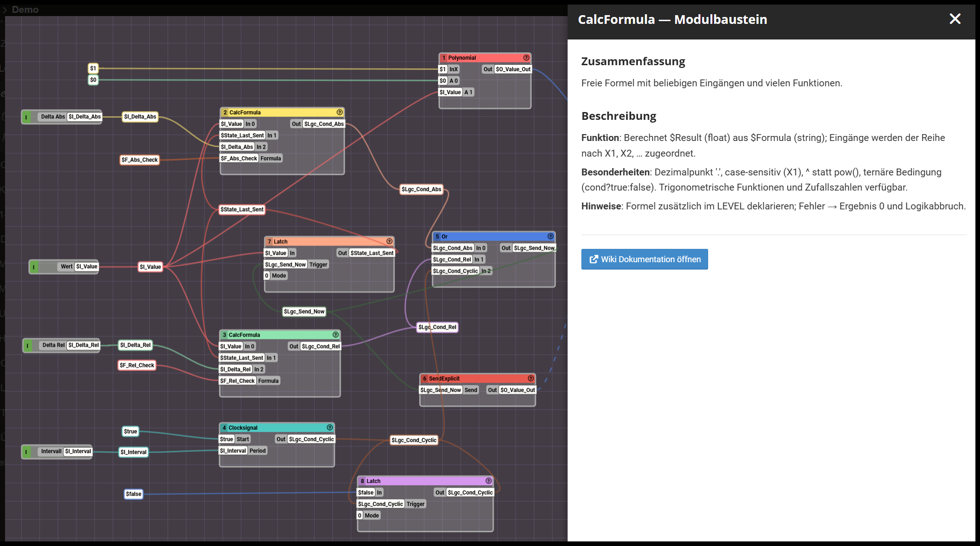This screenshot has height=546, width=980.
Task: Click help icon on Or node 5
Action: tap(550, 236)
